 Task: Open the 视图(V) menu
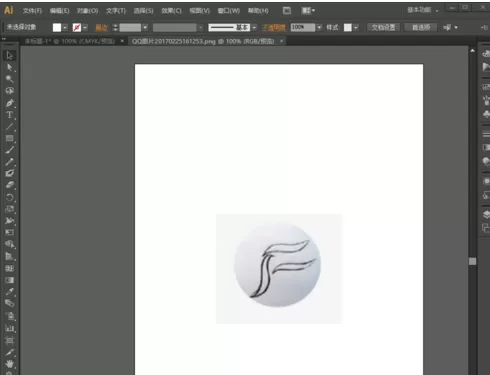(x=199, y=11)
